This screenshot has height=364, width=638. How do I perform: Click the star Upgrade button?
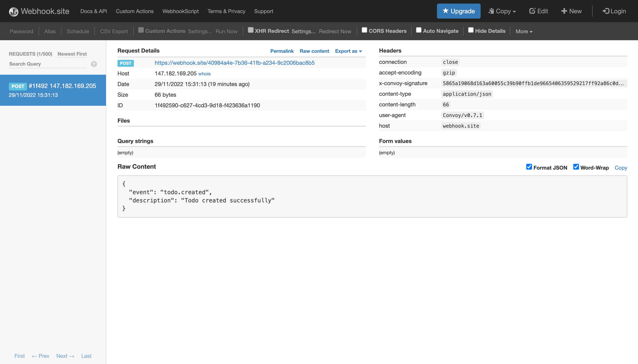[x=458, y=11]
